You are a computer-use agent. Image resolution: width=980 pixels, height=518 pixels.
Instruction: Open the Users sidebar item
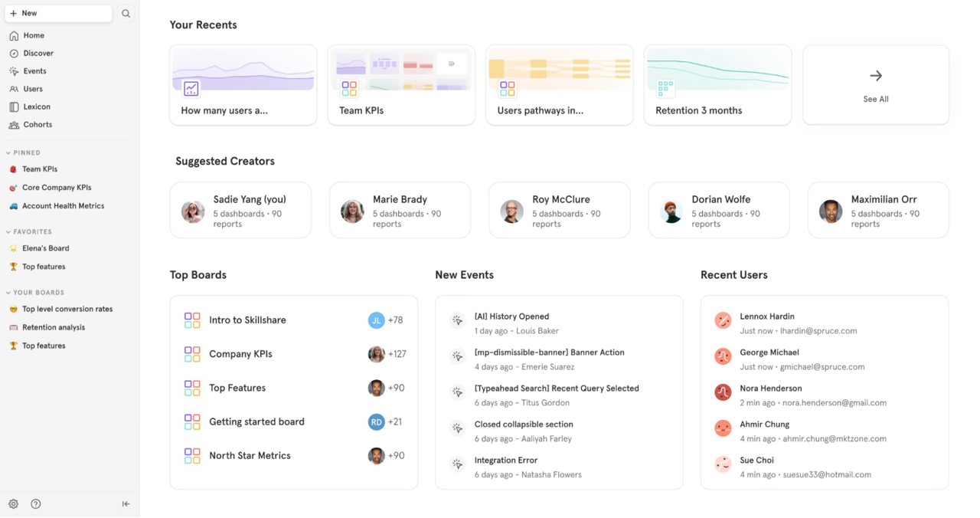[x=33, y=89]
